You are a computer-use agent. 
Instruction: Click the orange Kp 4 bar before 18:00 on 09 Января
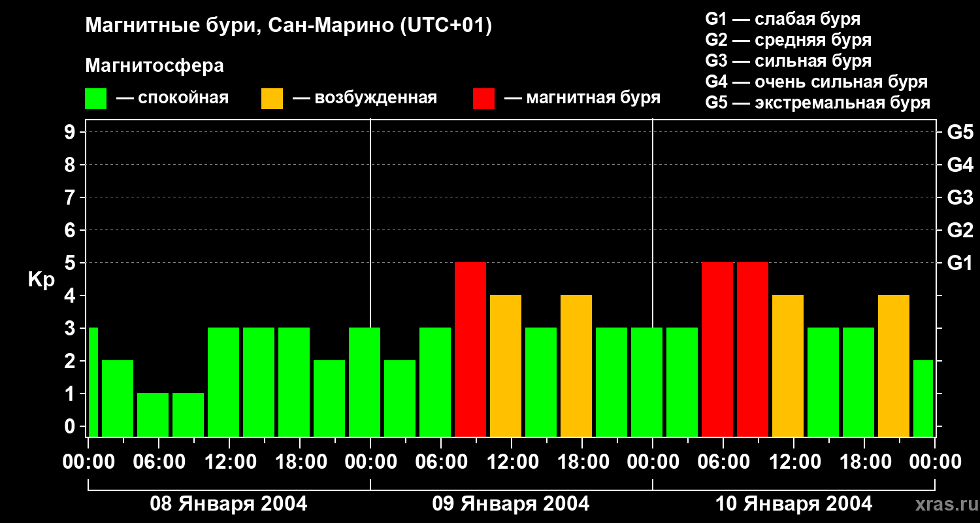coord(576,365)
